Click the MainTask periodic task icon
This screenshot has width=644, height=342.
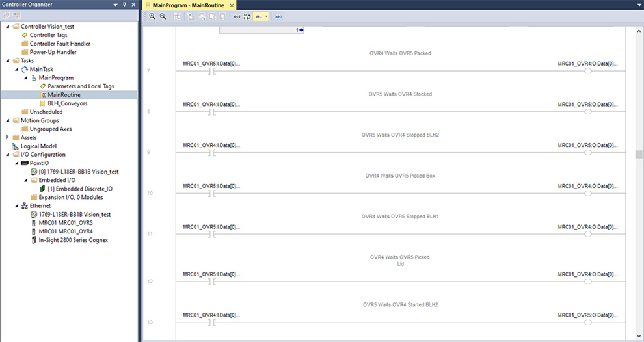tap(25, 69)
